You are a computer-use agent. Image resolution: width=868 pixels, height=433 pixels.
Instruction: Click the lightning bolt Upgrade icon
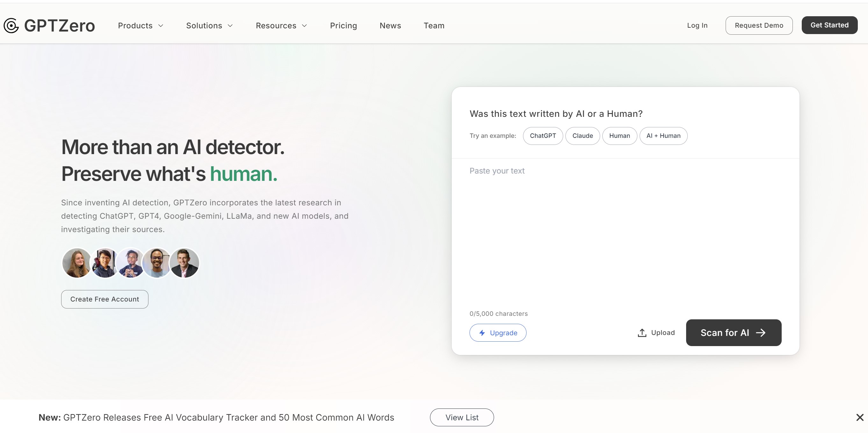(482, 333)
